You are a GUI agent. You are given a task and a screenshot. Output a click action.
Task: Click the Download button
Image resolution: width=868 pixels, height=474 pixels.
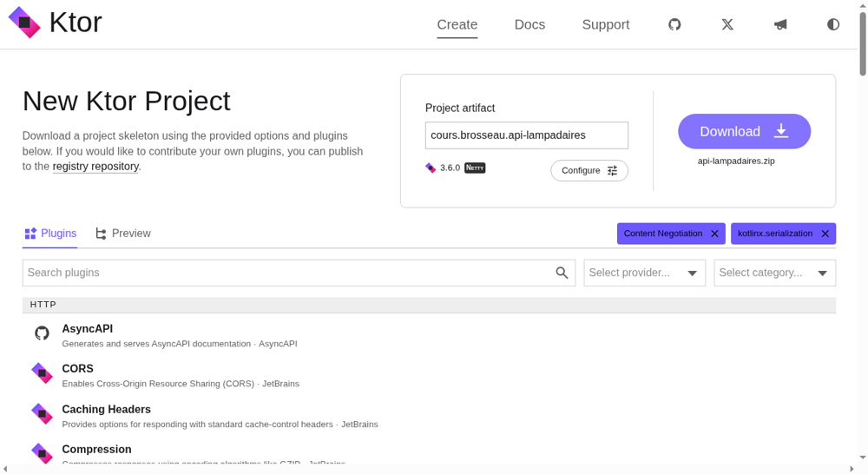pos(744,131)
